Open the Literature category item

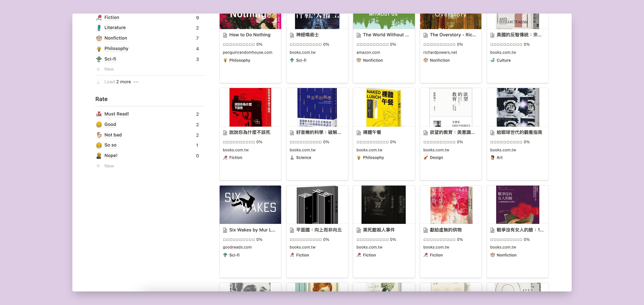(x=115, y=28)
